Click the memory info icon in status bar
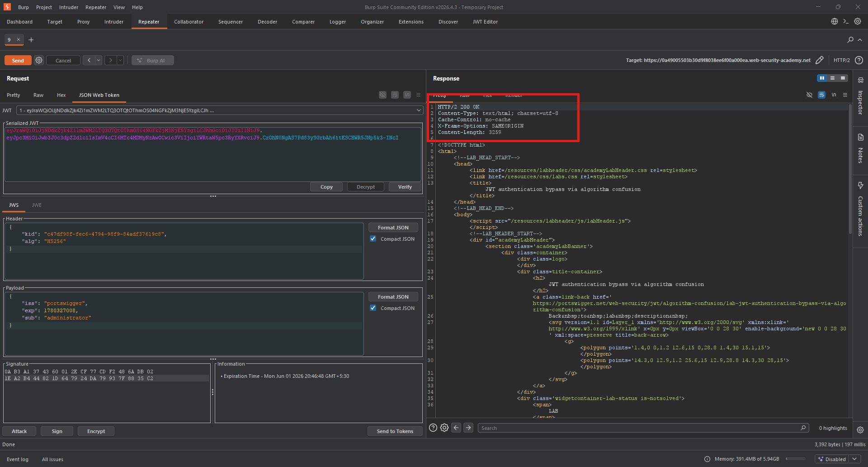Image resolution: width=868 pixels, height=467 pixels. coord(707,459)
